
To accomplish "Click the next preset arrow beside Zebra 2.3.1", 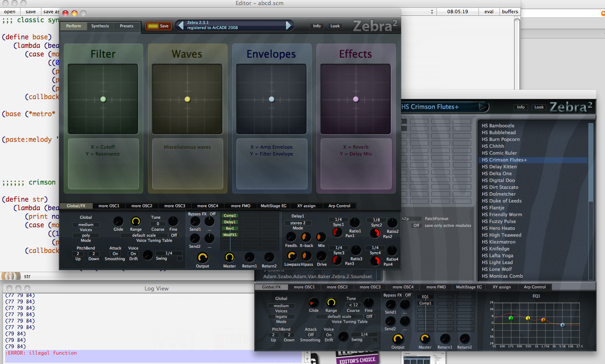I will pyautogui.click(x=289, y=26).
